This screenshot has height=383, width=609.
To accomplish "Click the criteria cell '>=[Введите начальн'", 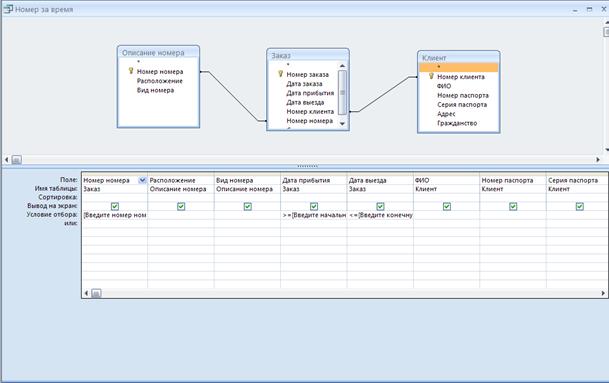I will (x=314, y=215).
